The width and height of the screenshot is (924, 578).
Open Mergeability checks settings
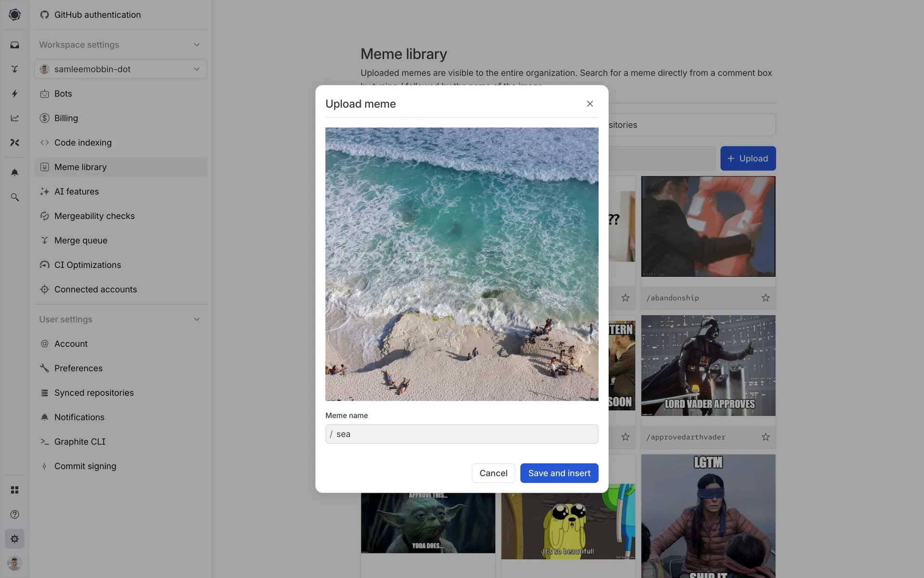point(94,216)
